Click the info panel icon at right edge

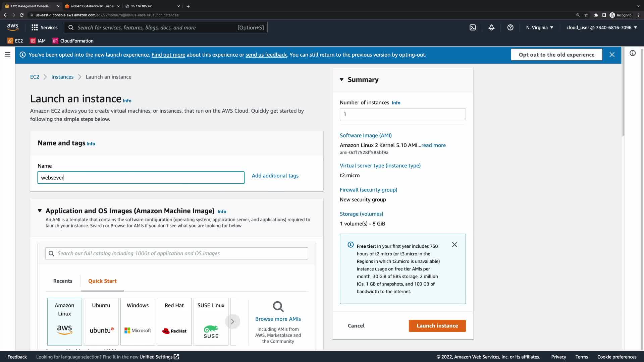tap(633, 53)
